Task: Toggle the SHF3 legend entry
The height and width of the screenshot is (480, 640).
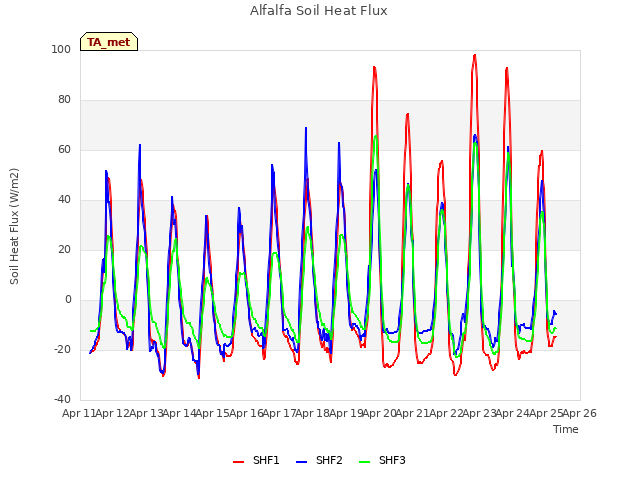Action: [382, 460]
